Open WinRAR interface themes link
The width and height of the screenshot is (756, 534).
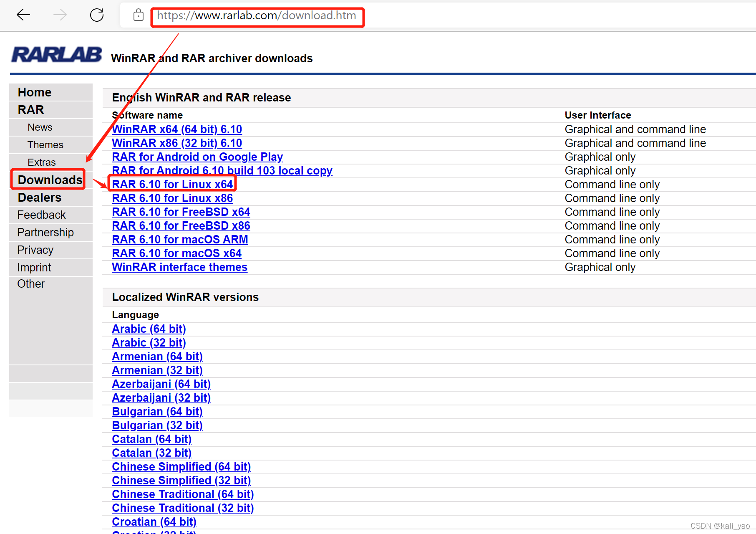tap(179, 267)
